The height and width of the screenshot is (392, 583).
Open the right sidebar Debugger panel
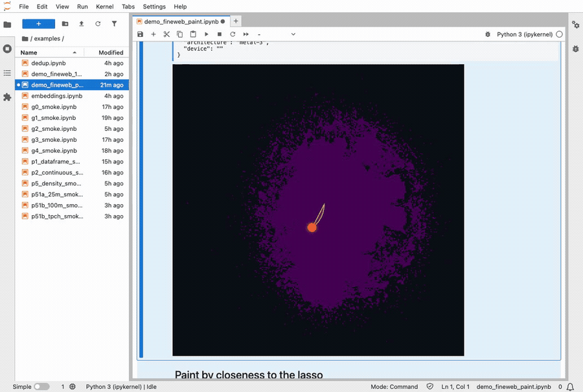click(x=576, y=49)
